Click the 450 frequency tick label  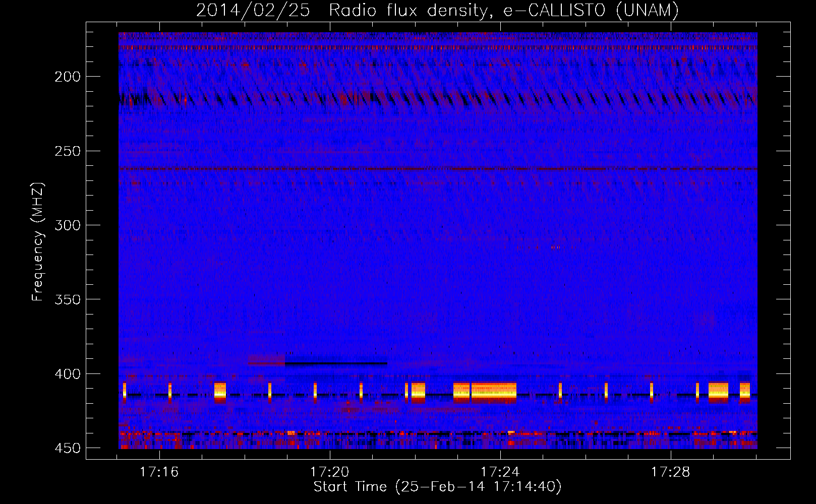click(68, 448)
